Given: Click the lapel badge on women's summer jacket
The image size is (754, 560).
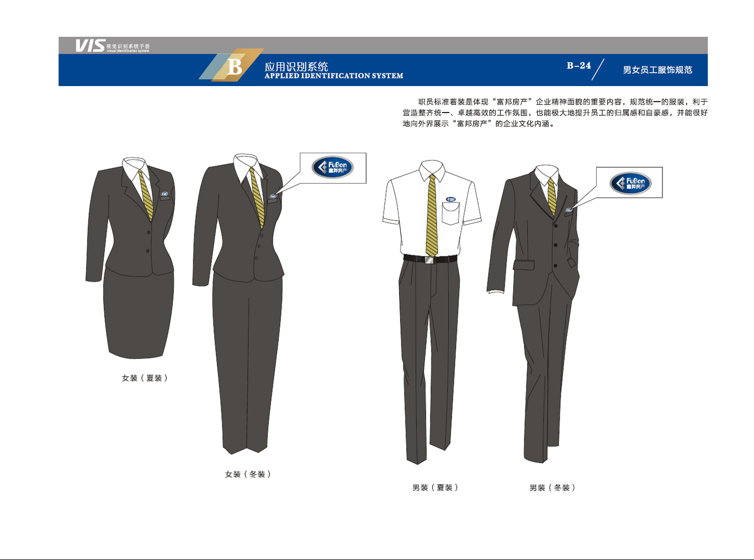Looking at the screenshot, I should (164, 194).
